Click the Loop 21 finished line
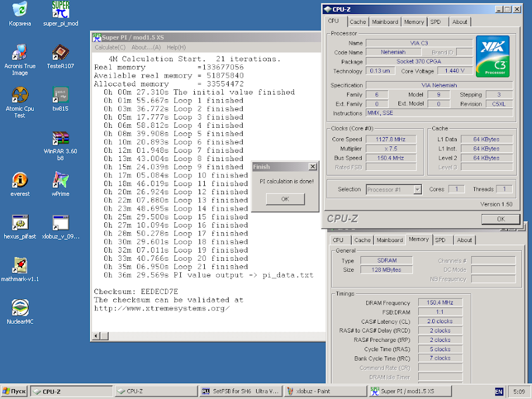Viewport: 532px width, 399px height. click(176, 267)
